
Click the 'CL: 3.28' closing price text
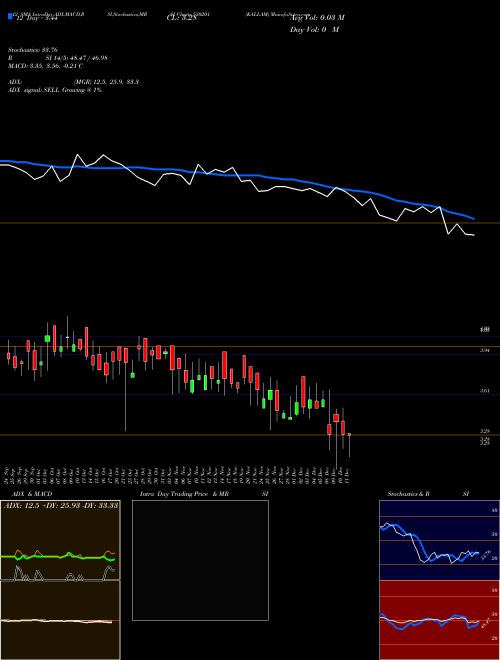181,18
